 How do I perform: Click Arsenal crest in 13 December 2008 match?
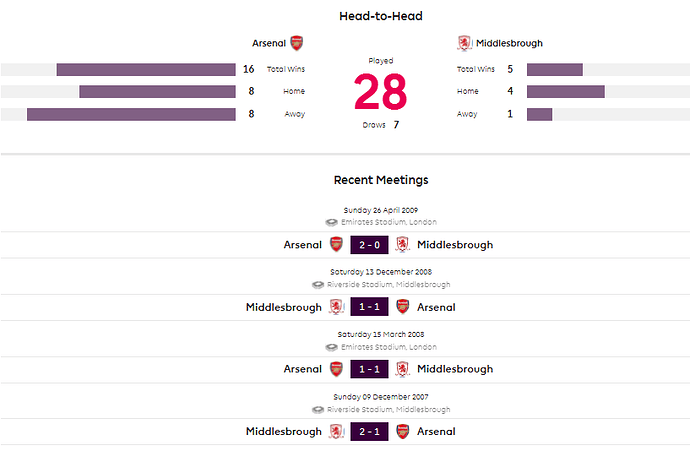pyautogui.click(x=402, y=307)
